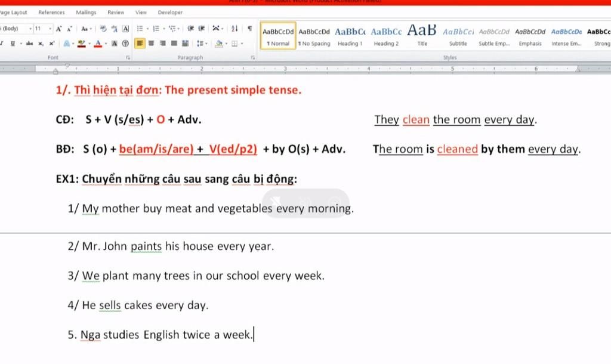611x364 pixels.
Task: Expand the line spacing dropdown arrow
Action: tap(206, 44)
